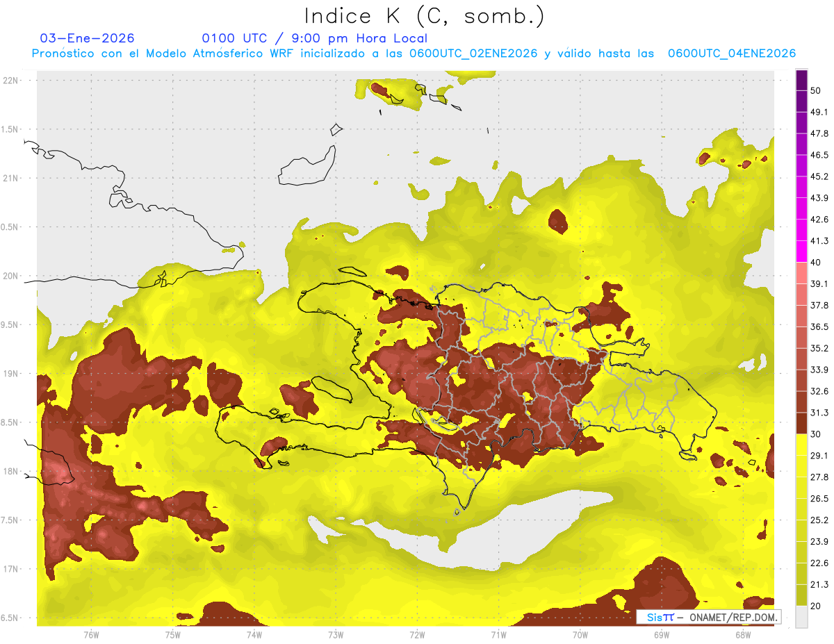The height and width of the screenshot is (644, 834).
Task: Click the "71W" longitude axis label
Action: coord(498,634)
